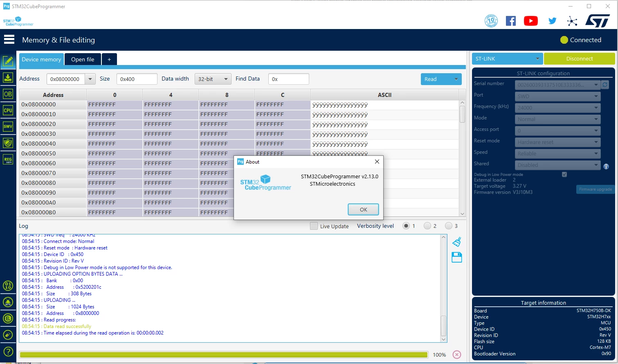Viewport: 618px width, 364px height.
Task: Click the Size input field
Action: (x=137, y=79)
